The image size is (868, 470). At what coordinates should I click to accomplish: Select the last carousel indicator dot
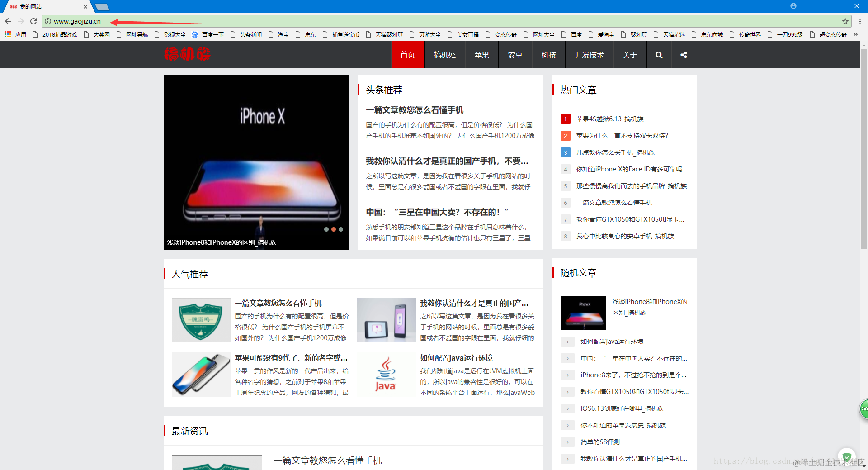point(341,229)
